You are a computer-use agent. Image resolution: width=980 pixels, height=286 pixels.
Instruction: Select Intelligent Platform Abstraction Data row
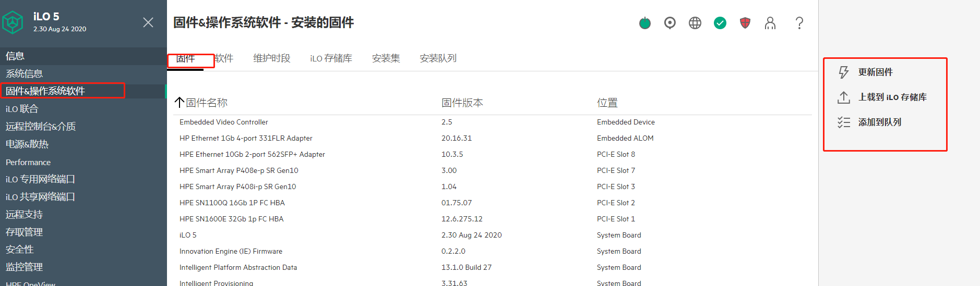493,267
